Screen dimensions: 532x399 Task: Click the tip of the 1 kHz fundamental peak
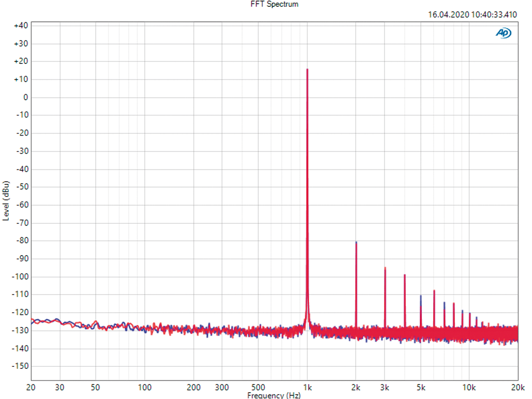(x=307, y=70)
